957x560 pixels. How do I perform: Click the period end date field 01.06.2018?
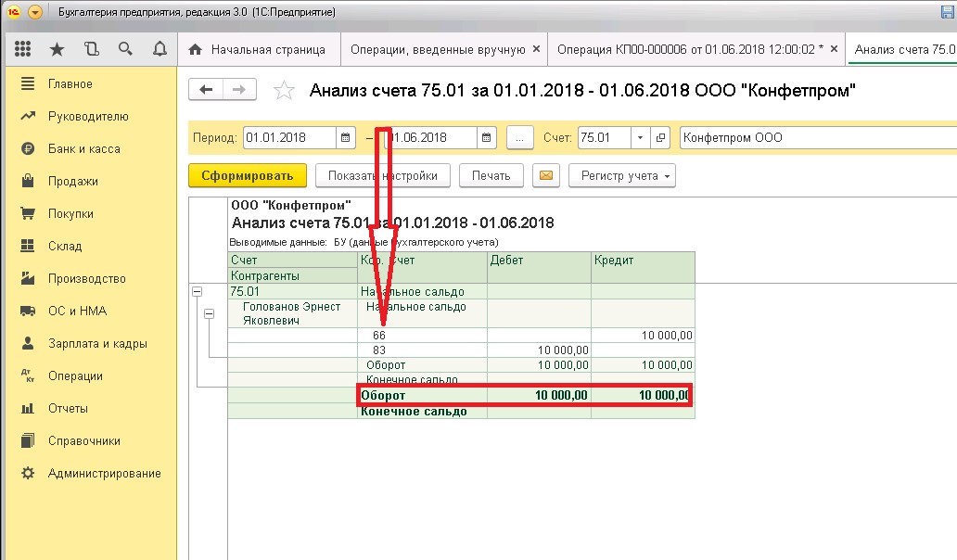[x=429, y=137]
